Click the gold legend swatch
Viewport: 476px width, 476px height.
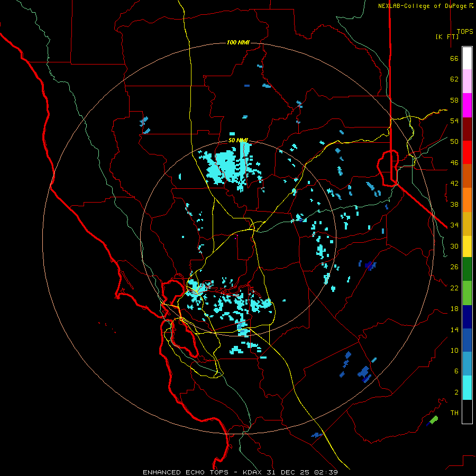click(467, 224)
